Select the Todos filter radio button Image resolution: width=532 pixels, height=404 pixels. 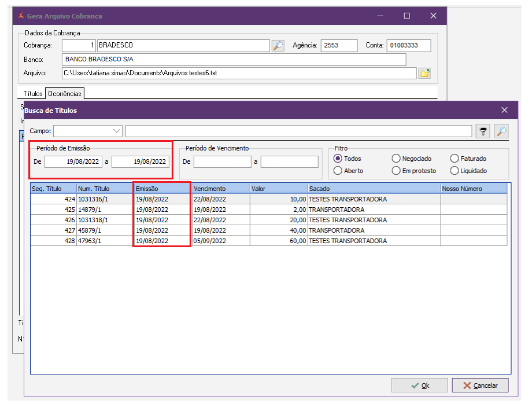tap(338, 159)
